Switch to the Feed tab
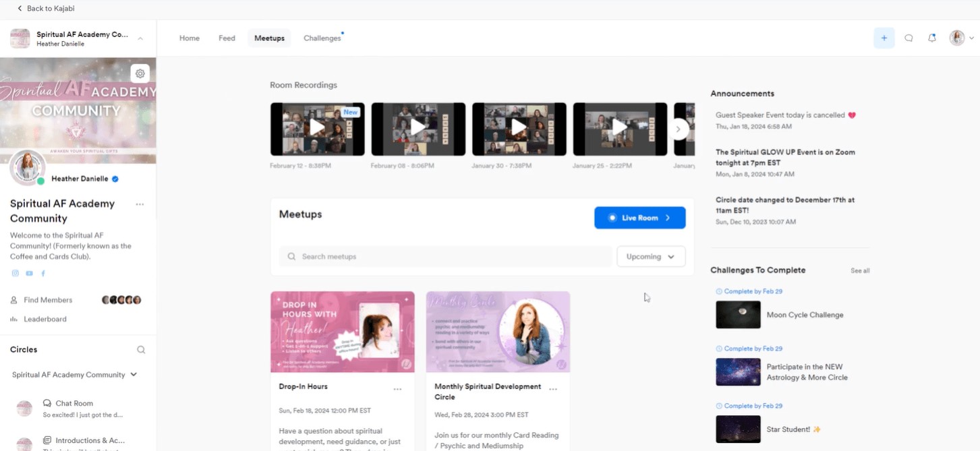980x451 pixels. [227, 38]
